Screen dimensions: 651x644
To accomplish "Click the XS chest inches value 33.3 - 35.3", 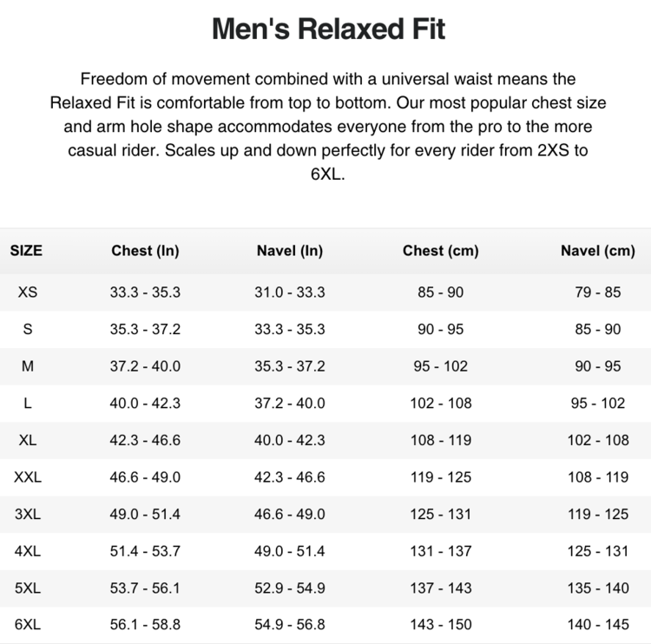I will 145,292.
